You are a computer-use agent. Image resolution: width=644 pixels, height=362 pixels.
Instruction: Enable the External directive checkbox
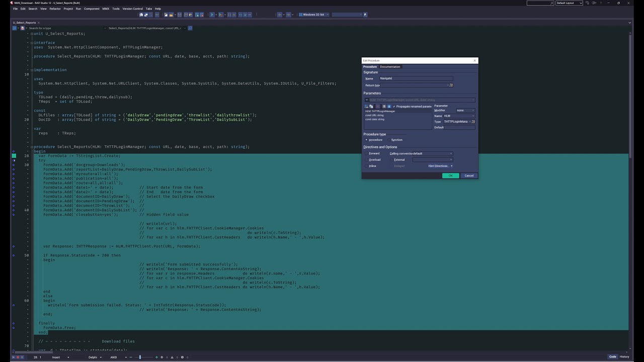coord(391,160)
